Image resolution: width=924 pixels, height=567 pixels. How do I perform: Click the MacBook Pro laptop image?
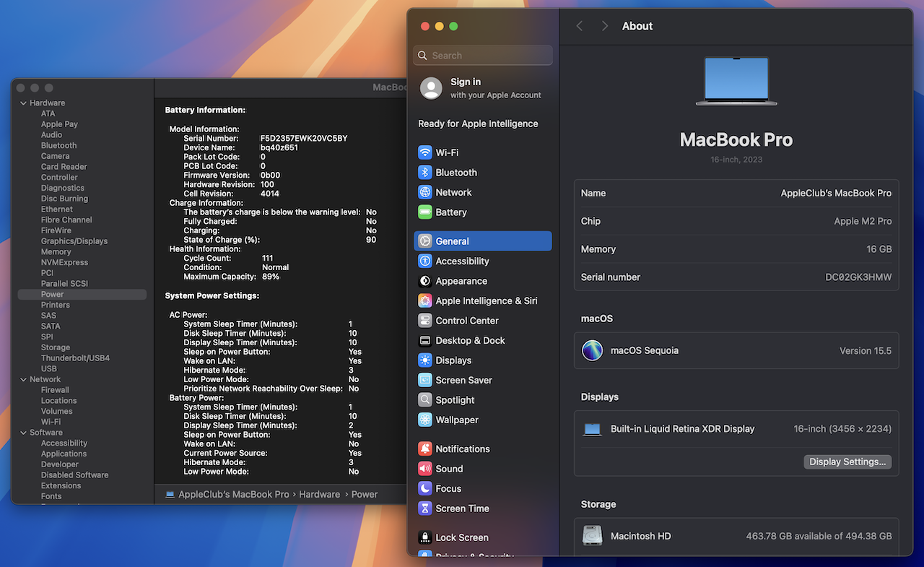(736, 81)
